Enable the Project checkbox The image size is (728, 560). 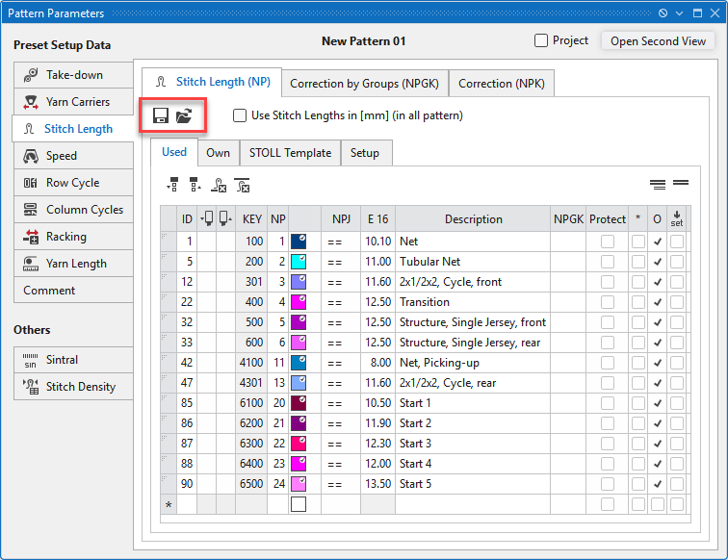542,40
